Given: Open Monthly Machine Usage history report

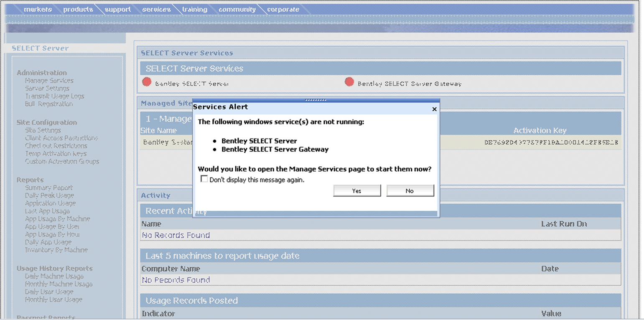Looking at the screenshot, I should coord(59,284).
